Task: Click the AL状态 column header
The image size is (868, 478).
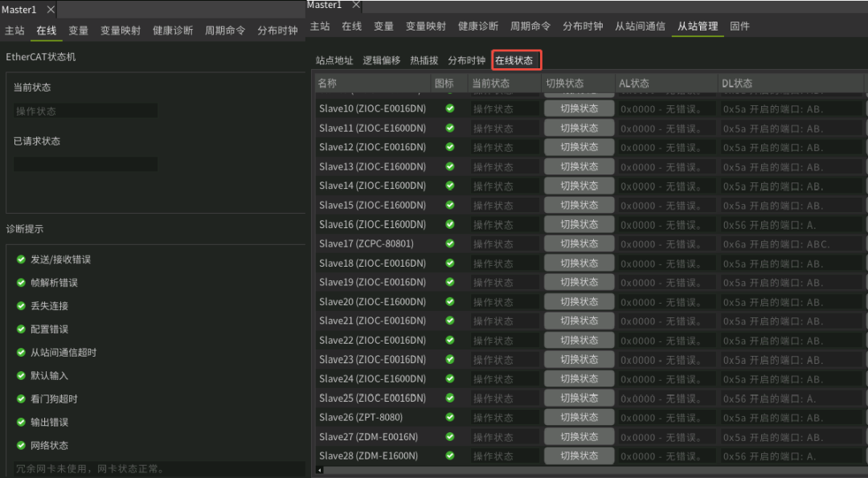Action: pyautogui.click(x=666, y=84)
